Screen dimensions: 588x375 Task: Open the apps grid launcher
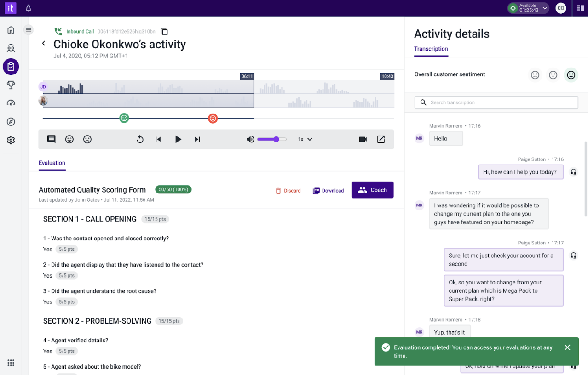pos(11,363)
